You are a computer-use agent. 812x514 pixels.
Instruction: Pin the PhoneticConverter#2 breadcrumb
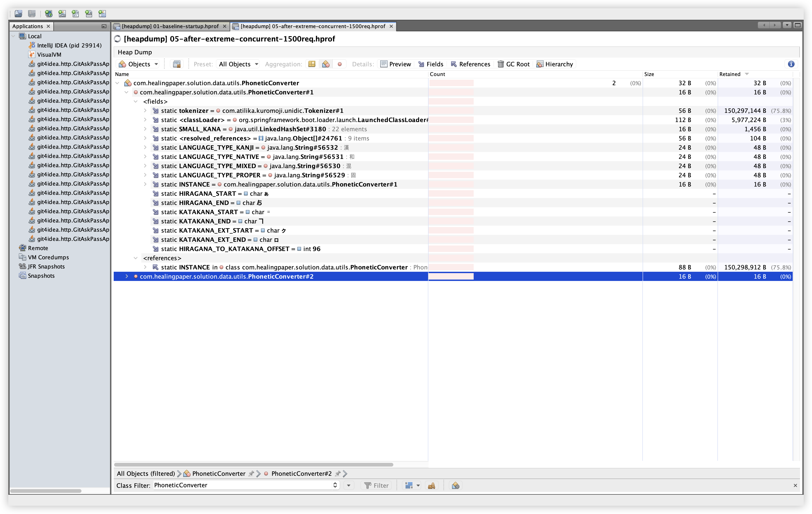pos(338,473)
